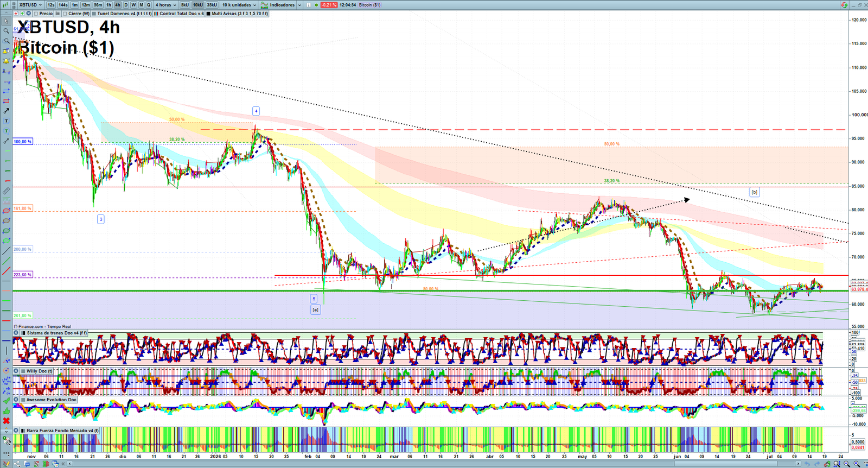This screenshot has height=468, width=868.
Task: Toggle Control Total Doc v.6 indicator
Action: [x=156, y=13]
